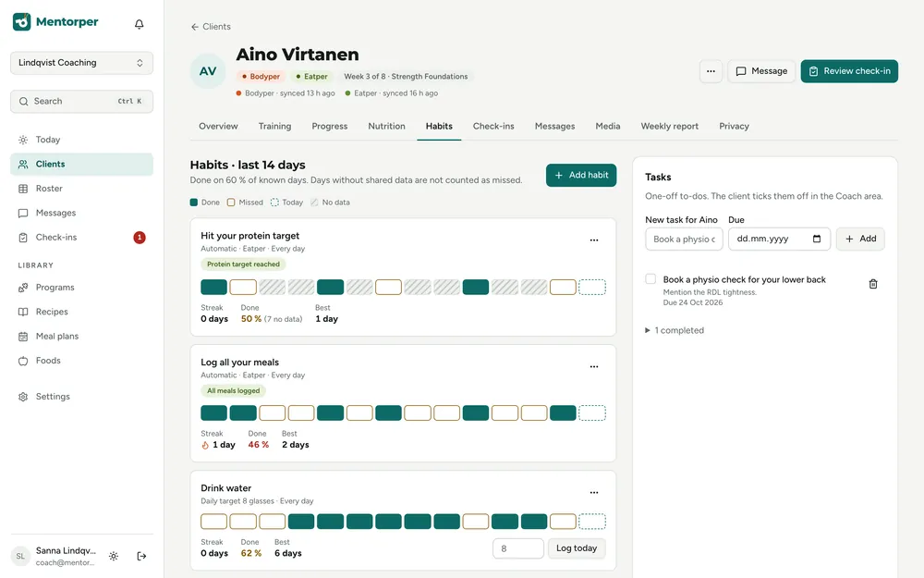Viewport: 924px width, 578px height.
Task: Click the log out icon
Action: pyautogui.click(x=141, y=556)
